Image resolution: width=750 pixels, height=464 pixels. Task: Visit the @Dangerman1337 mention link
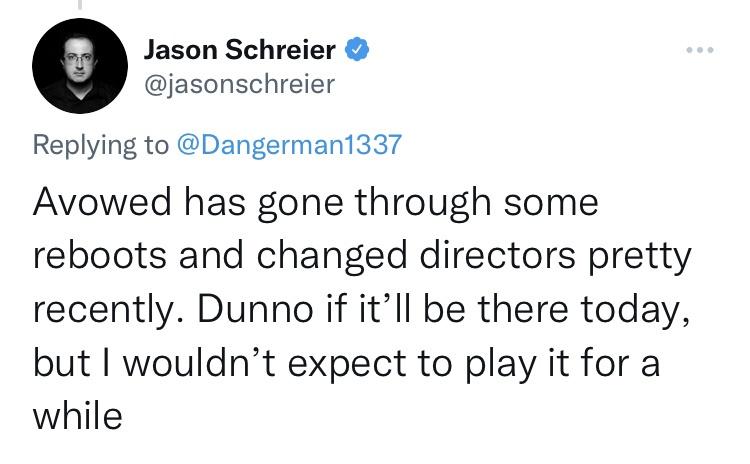tap(288, 144)
